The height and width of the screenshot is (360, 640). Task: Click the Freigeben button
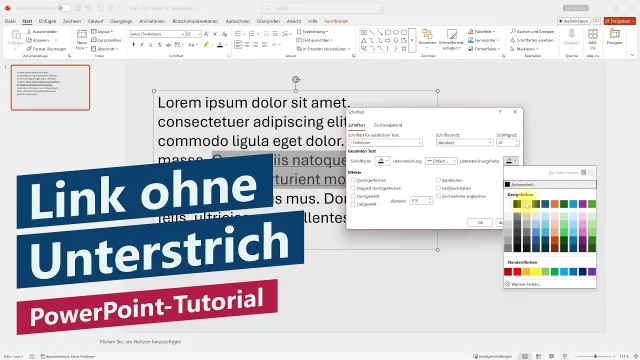620,21
